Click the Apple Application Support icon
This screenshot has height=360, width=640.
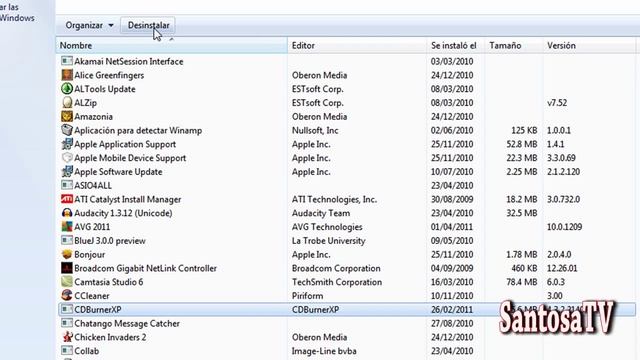67,144
